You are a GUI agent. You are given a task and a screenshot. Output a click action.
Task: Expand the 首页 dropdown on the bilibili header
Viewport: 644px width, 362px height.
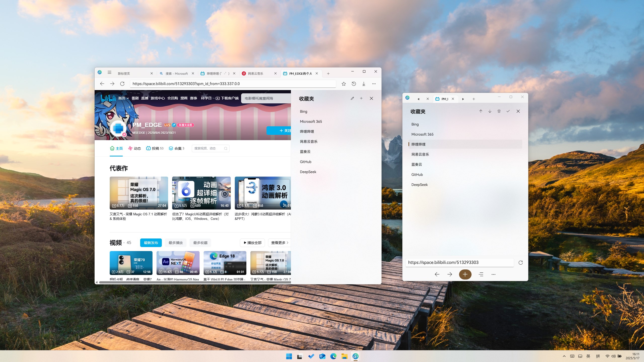tap(124, 98)
